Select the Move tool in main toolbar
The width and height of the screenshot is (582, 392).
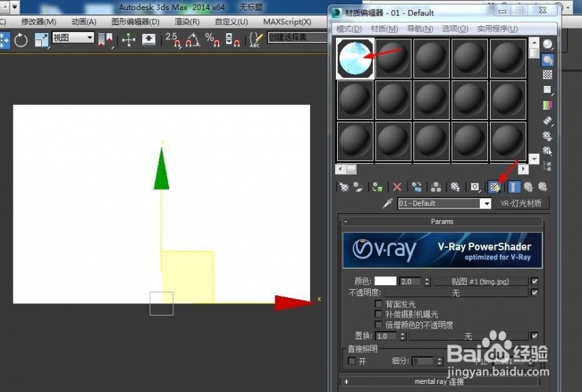pos(3,40)
